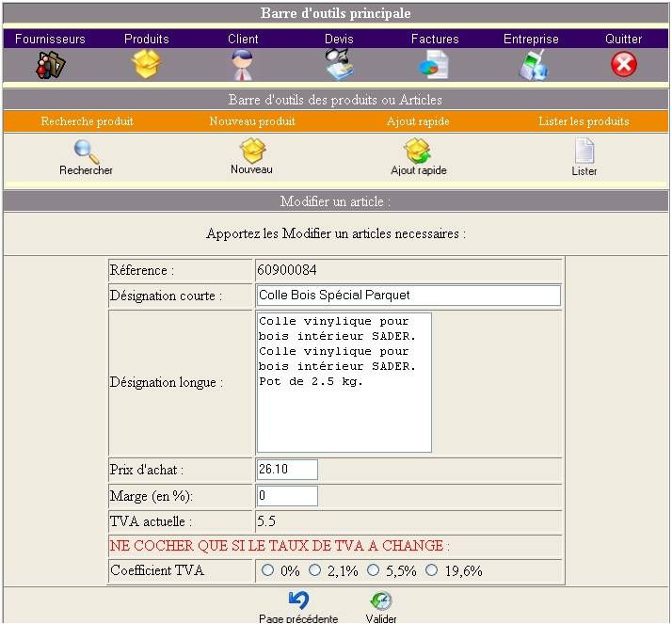Click the Lister les produits tab

click(584, 121)
